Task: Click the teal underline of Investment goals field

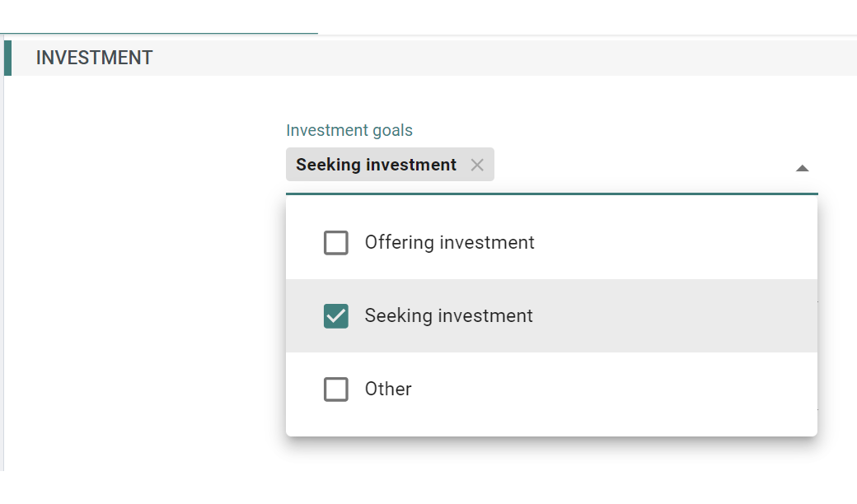Action: click(x=551, y=194)
